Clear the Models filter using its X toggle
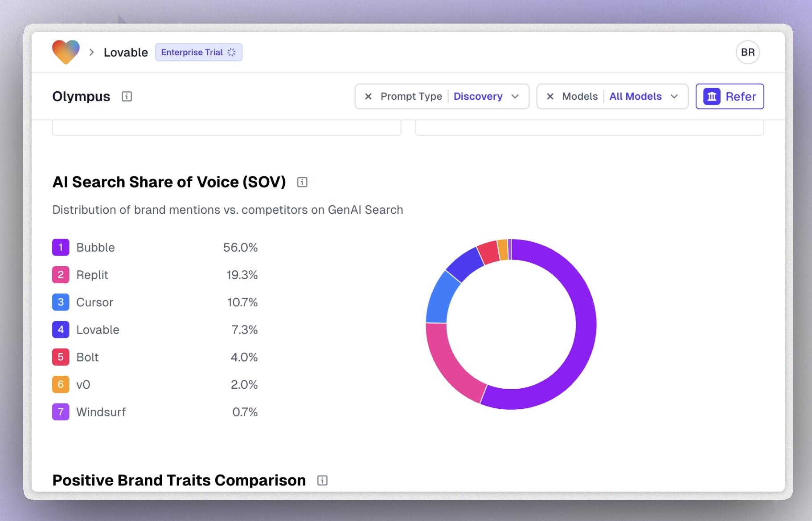 [x=550, y=96]
